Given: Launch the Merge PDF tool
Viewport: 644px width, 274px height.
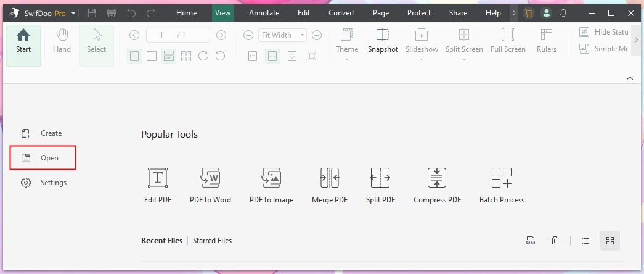Looking at the screenshot, I should click(x=330, y=186).
